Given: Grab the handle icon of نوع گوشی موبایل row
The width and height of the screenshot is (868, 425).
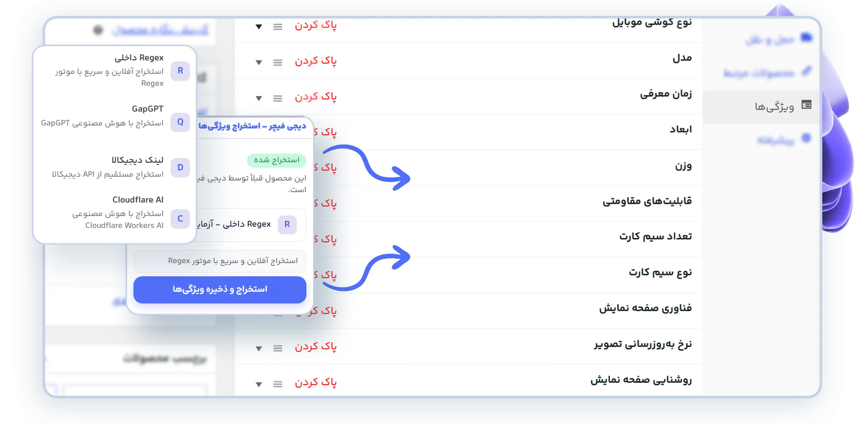Looking at the screenshot, I should tap(278, 27).
